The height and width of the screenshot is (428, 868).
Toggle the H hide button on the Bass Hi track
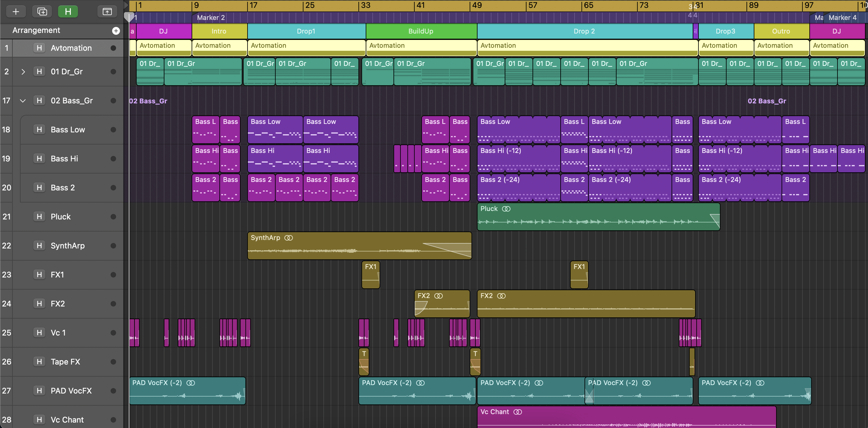pyautogui.click(x=39, y=159)
